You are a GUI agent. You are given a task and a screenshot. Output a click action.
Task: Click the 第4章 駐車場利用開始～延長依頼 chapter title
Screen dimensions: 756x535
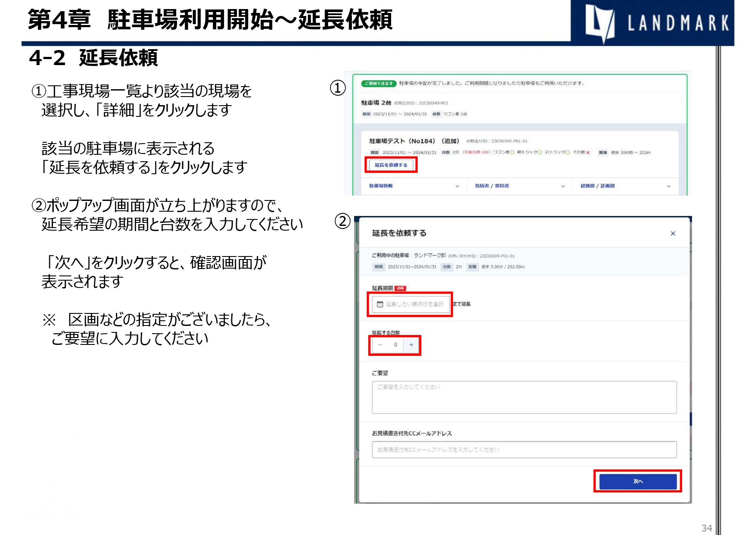(x=210, y=20)
